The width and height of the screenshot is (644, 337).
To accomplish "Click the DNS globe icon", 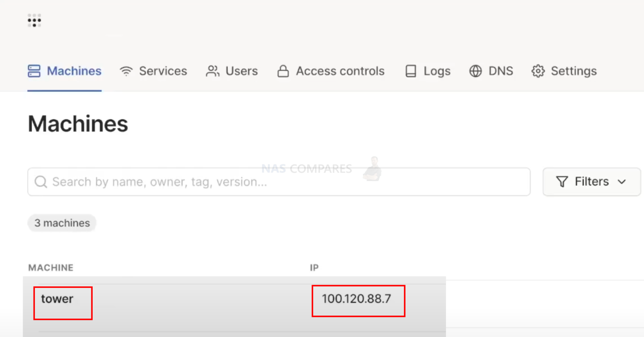I will coord(475,71).
